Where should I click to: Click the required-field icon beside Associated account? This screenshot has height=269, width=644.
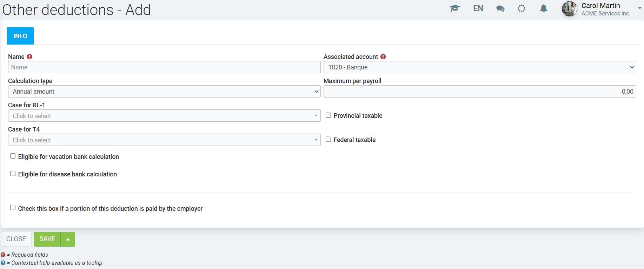point(383,57)
